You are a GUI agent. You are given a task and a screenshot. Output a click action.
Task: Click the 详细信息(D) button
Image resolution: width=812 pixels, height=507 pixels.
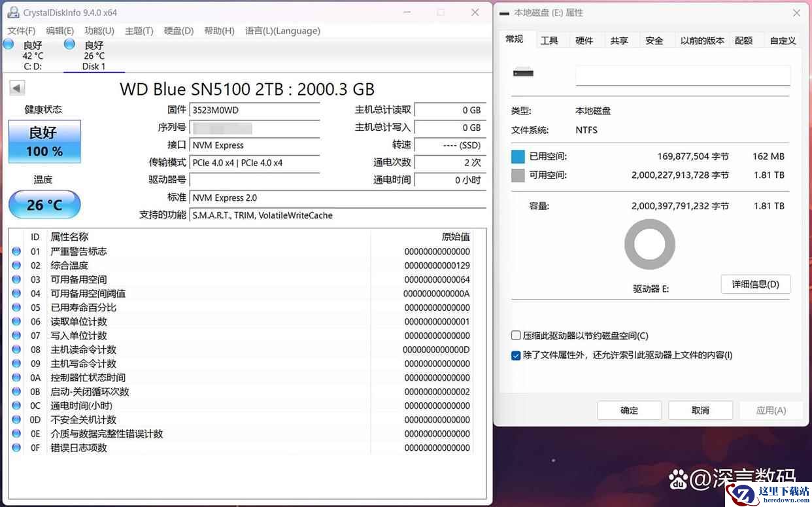tap(755, 285)
